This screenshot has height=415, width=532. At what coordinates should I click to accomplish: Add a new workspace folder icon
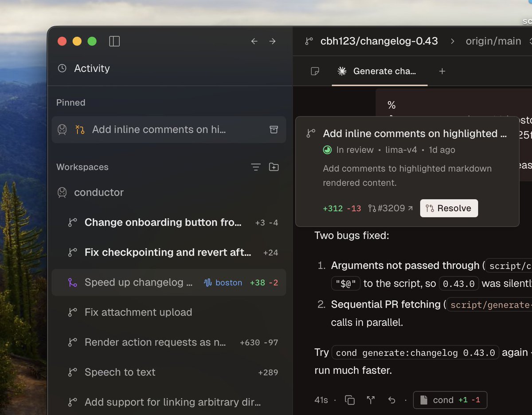[x=274, y=167]
